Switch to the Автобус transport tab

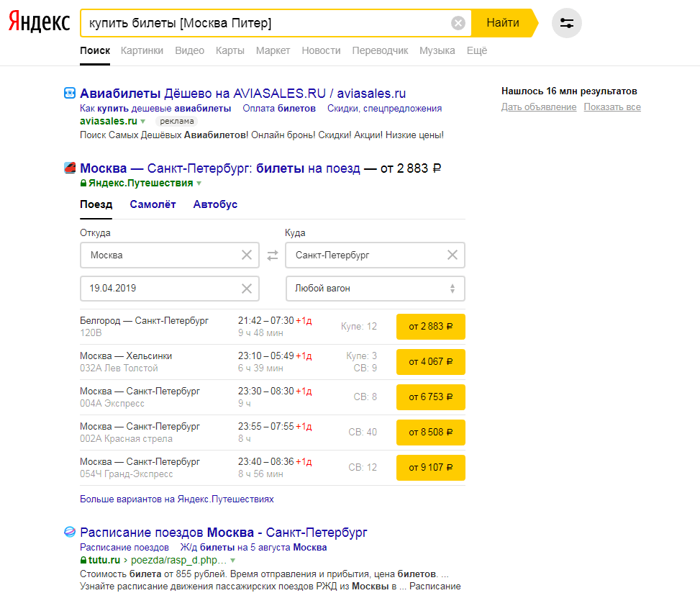coord(215,204)
